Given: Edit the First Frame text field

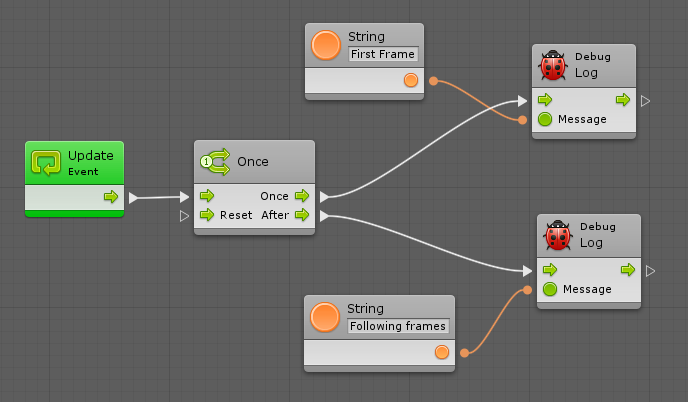Looking at the screenshot, I should 383,54.
